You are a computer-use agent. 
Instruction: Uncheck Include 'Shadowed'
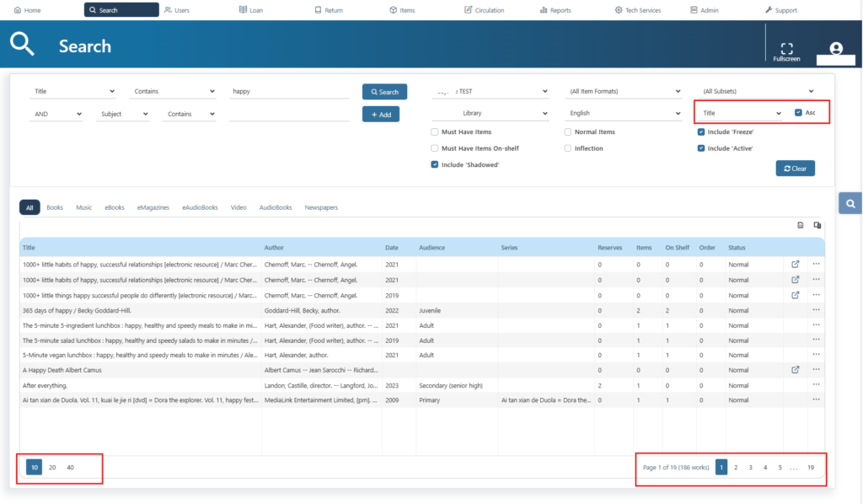[x=434, y=164]
